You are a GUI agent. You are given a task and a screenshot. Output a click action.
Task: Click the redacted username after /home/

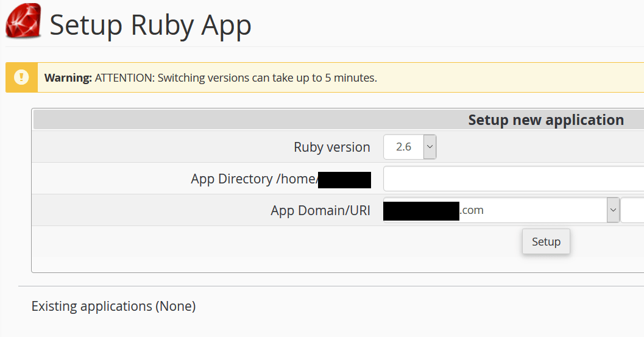coord(344,180)
